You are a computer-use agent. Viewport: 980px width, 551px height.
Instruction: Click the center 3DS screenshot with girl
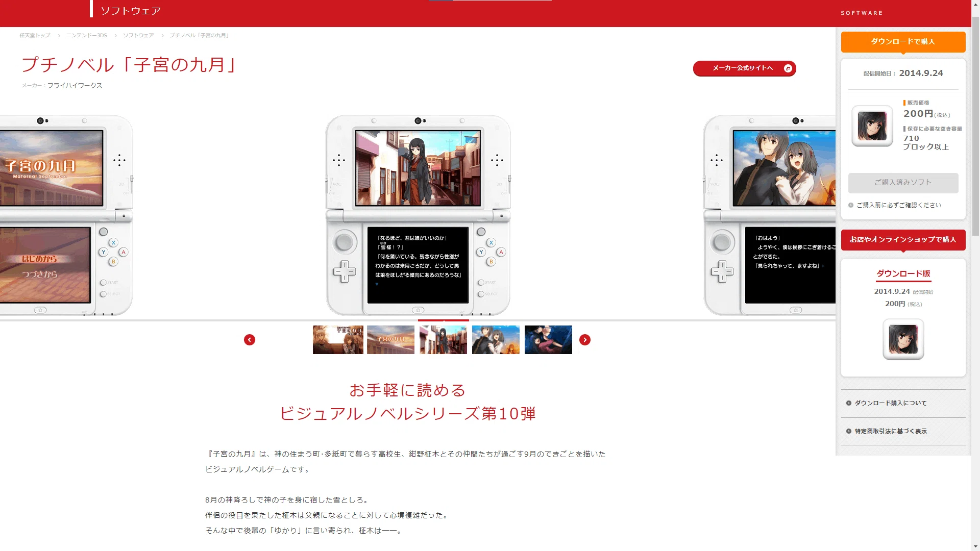pos(418,168)
